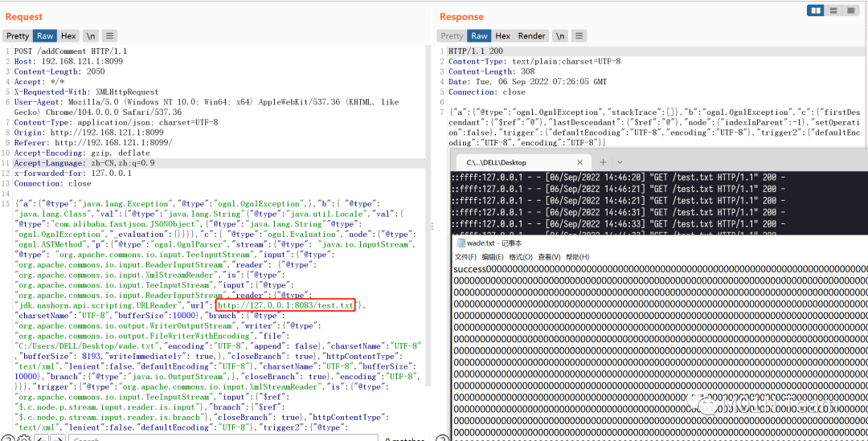This screenshot has height=441, width=868.
Task: Open the Render tab in Response panel
Action: click(531, 36)
